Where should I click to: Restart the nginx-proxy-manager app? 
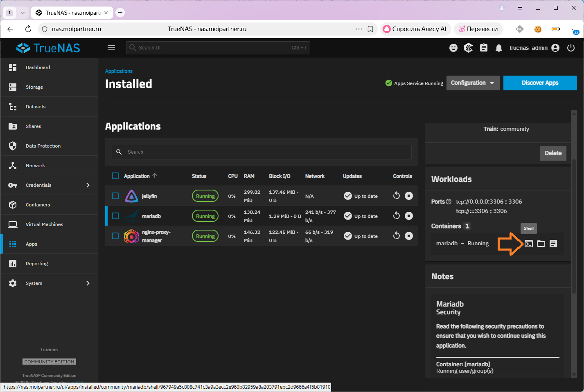pos(396,236)
